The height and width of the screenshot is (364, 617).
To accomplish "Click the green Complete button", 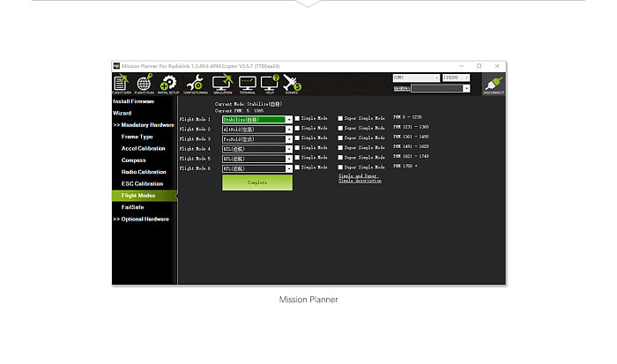I will [257, 182].
